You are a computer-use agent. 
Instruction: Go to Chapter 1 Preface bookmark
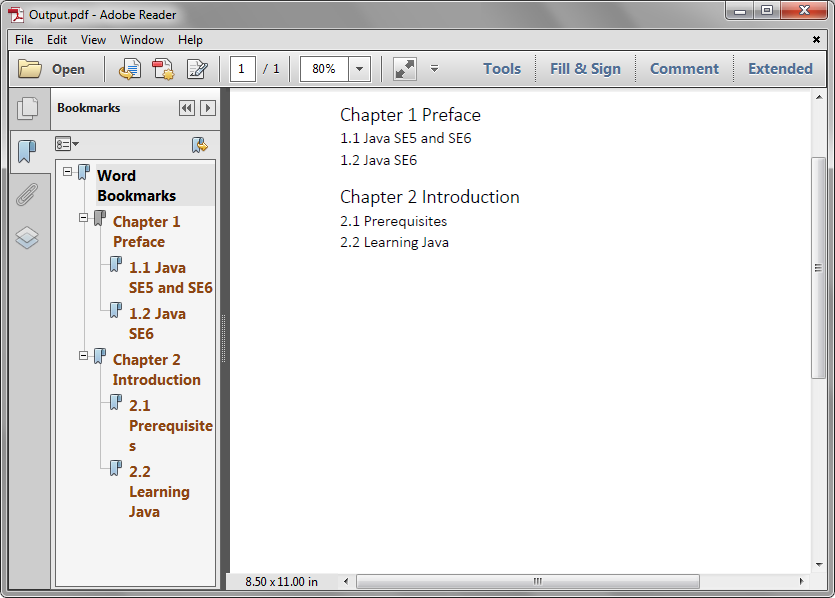coord(146,231)
